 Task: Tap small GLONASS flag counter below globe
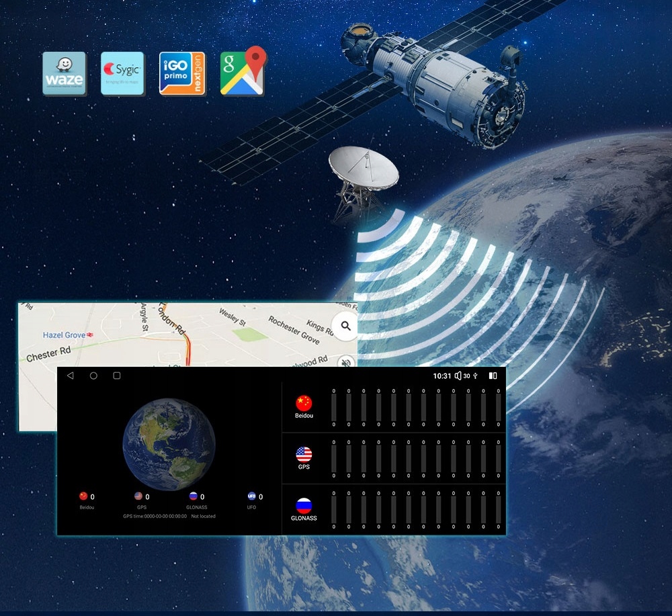pos(193,496)
